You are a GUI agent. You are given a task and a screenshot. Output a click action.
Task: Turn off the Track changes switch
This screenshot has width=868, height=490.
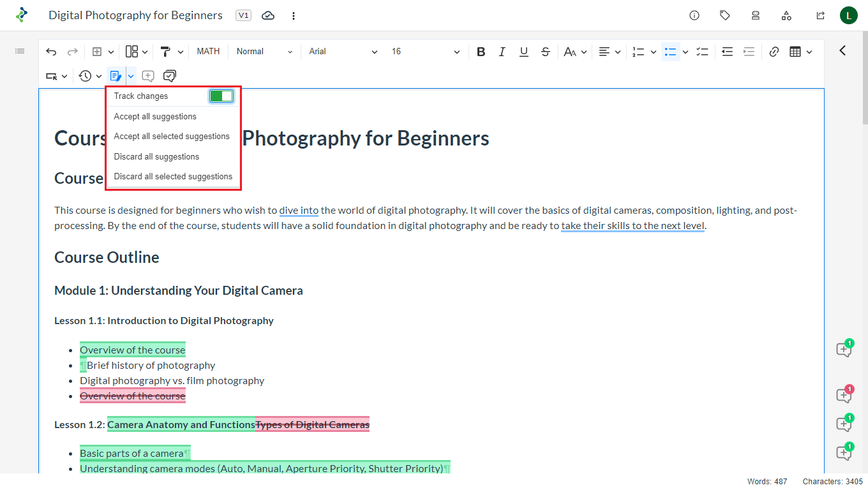pos(221,96)
